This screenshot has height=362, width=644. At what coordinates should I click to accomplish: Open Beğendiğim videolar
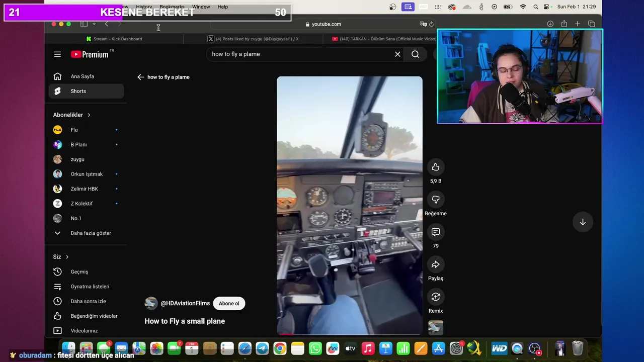coord(86,316)
